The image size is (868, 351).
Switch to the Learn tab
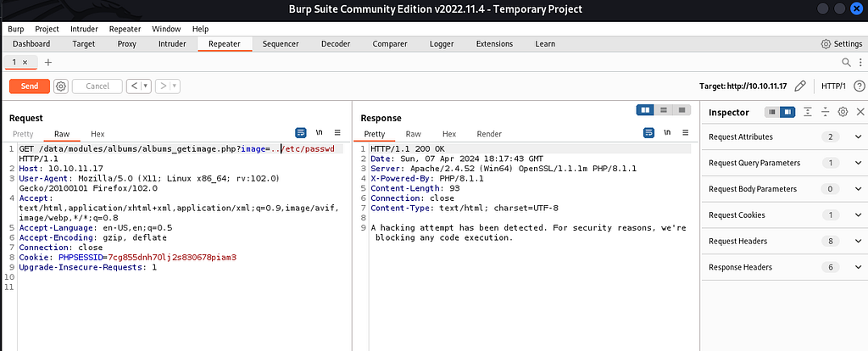click(545, 44)
